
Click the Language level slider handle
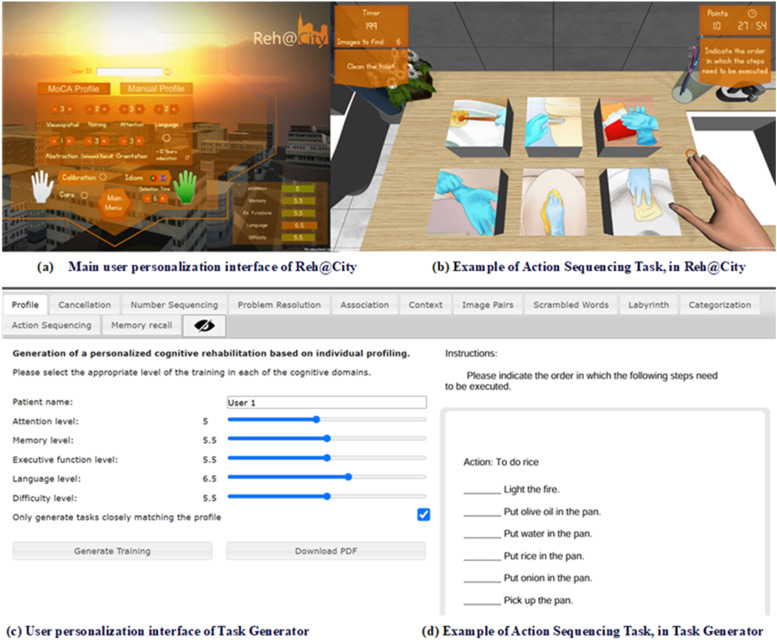[x=348, y=477]
